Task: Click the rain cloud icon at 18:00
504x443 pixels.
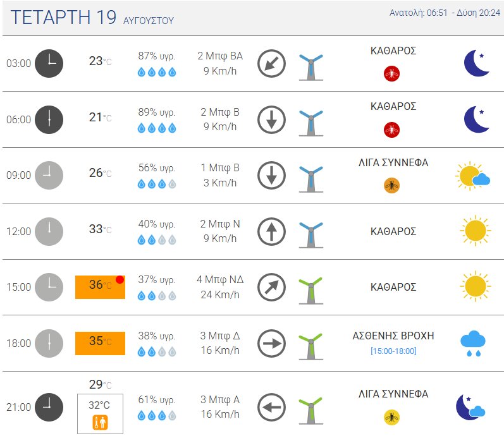Action: [x=473, y=343]
